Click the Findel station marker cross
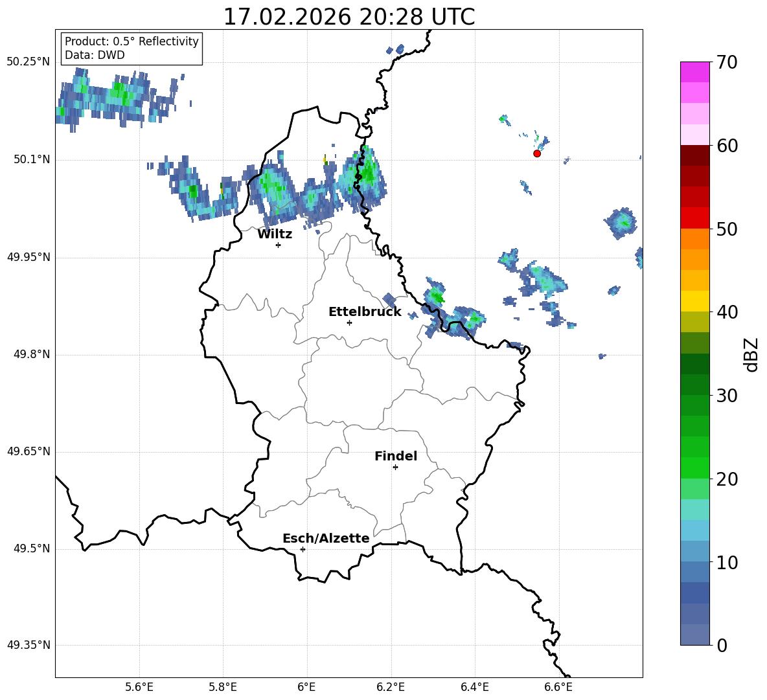Screen dimensions: 767x700 [x=395, y=468]
